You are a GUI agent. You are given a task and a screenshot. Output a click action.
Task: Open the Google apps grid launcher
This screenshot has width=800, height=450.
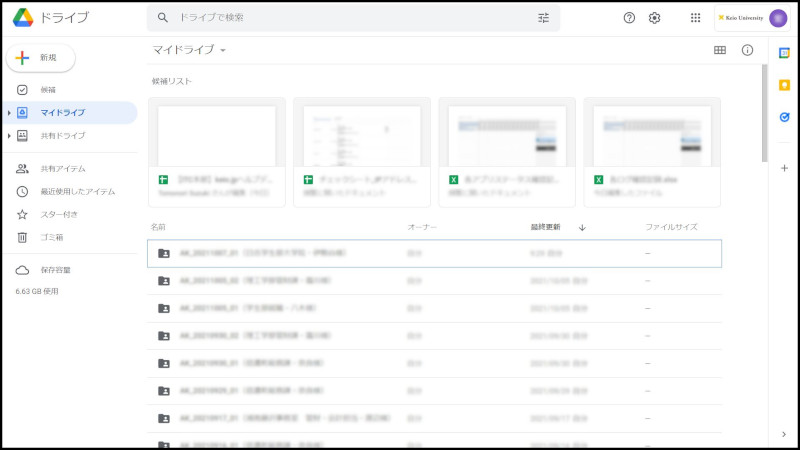pyautogui.click(x=695, y=18)
